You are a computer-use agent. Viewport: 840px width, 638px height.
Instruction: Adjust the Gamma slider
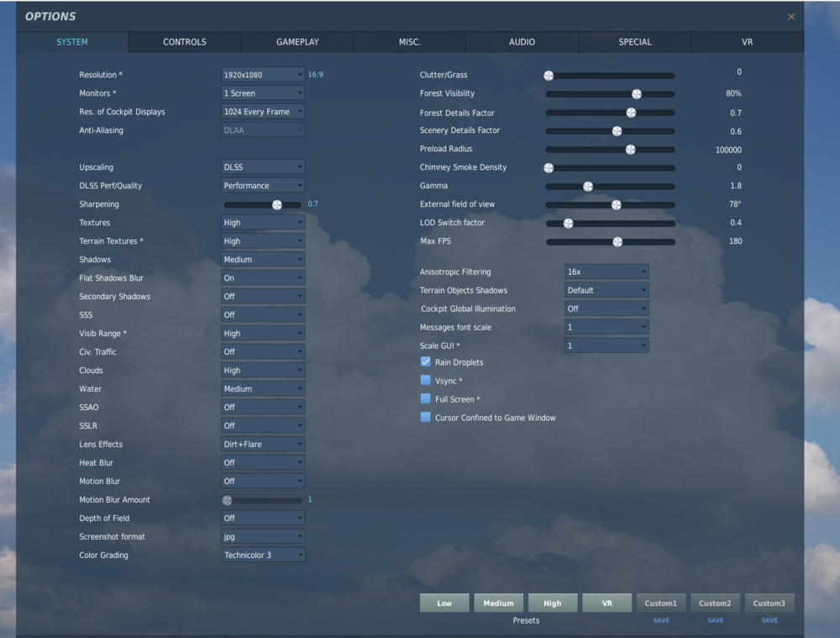pos(587,186)
